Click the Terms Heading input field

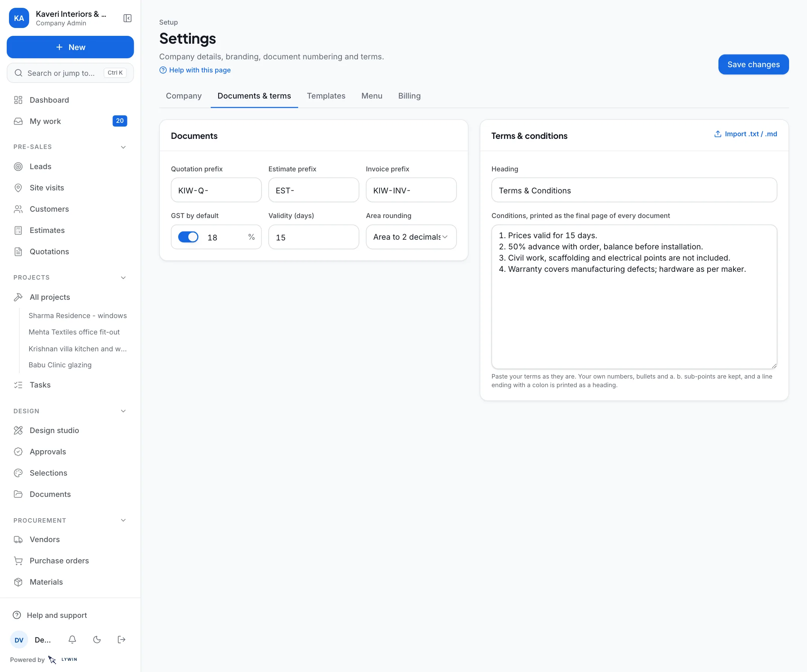[634, 190]
